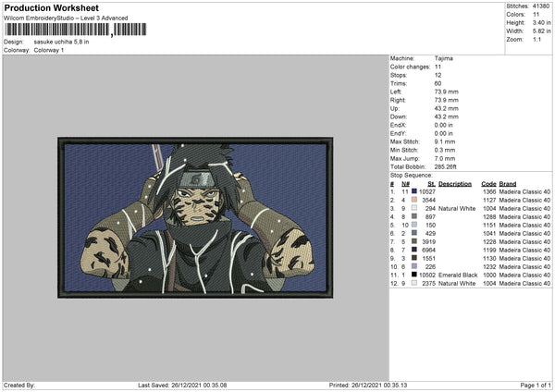
Task: Select thread code '1041'
Action: click(x=489, y=234)
